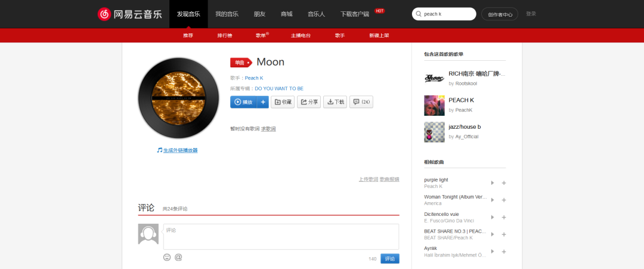Switch to the 排行榜 sub-tab
Screen dimensions: 644x269
coord(225,35)
